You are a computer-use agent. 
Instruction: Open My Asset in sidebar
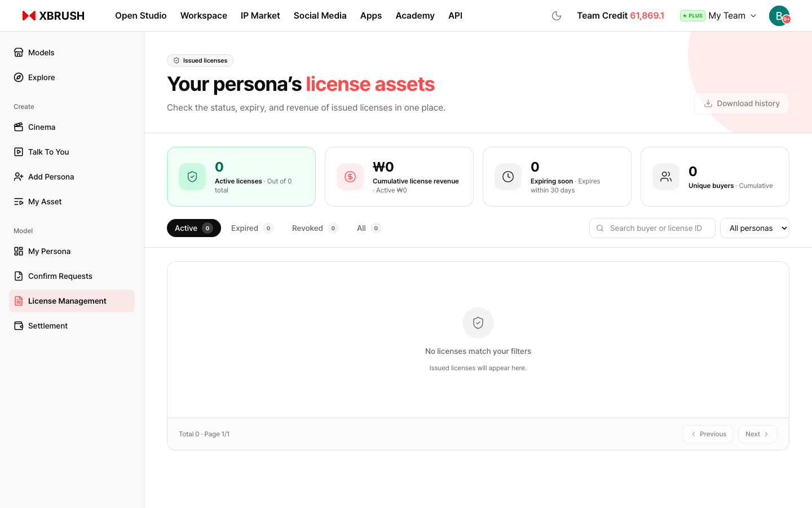click(72, 202)
